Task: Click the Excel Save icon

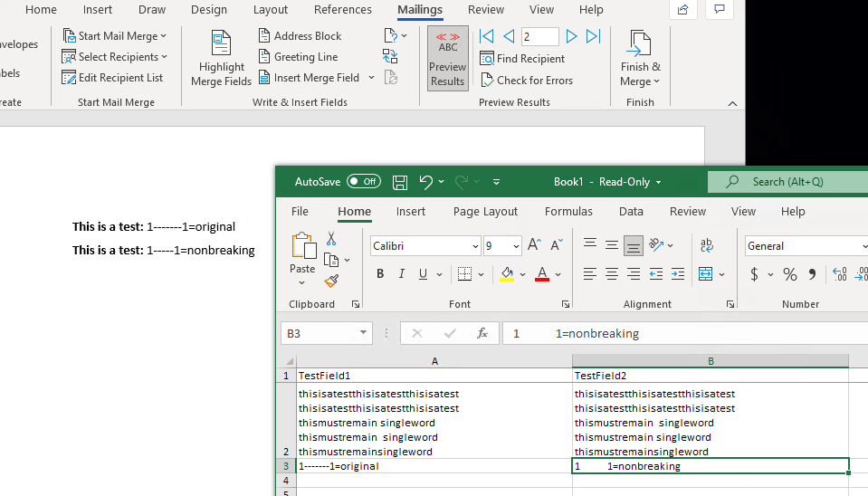Action: click(400, 182)
